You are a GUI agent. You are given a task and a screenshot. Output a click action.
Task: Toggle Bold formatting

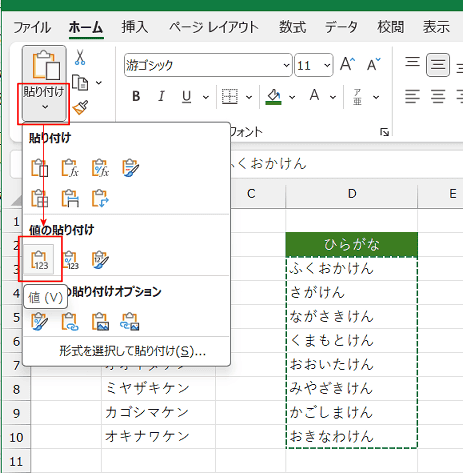(x=136, y=97)
